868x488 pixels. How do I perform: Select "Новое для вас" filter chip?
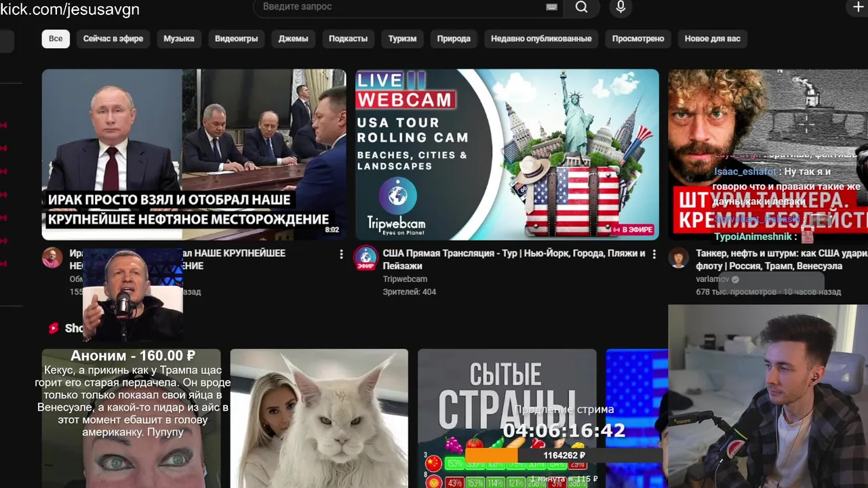point(713,39)
